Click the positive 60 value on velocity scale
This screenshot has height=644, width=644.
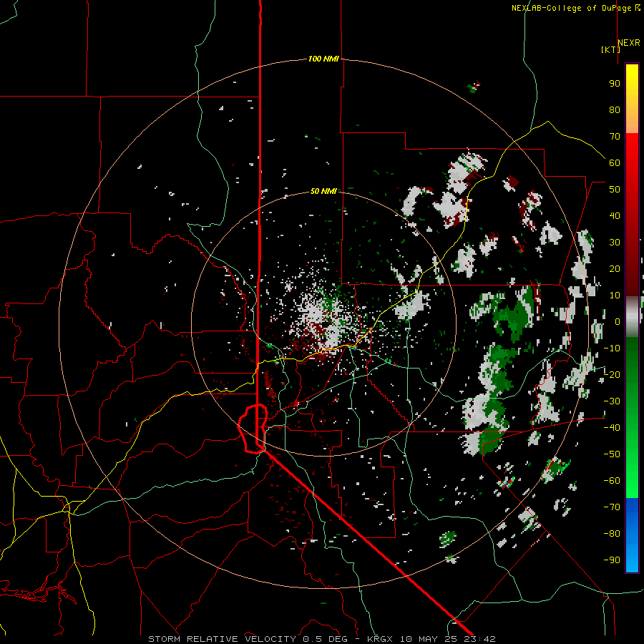[x=615, y=162]
